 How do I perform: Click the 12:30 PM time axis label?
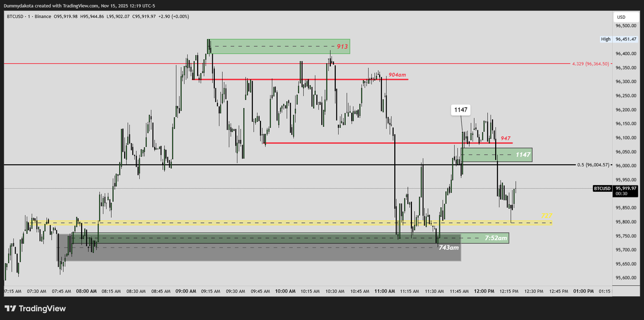point(534,291)
